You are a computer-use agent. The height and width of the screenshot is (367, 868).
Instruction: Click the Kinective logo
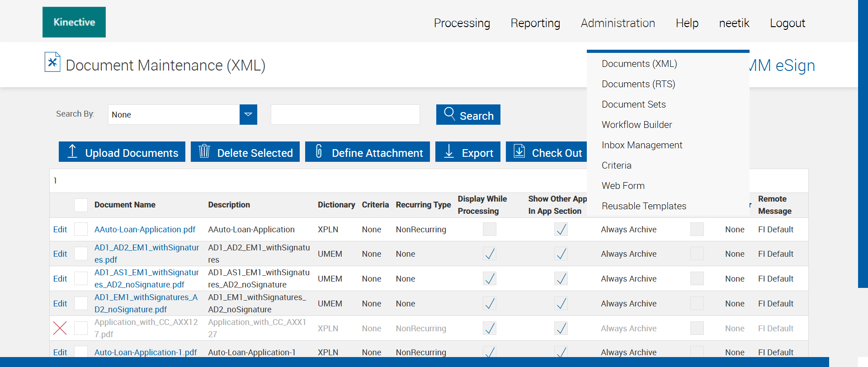74,22
